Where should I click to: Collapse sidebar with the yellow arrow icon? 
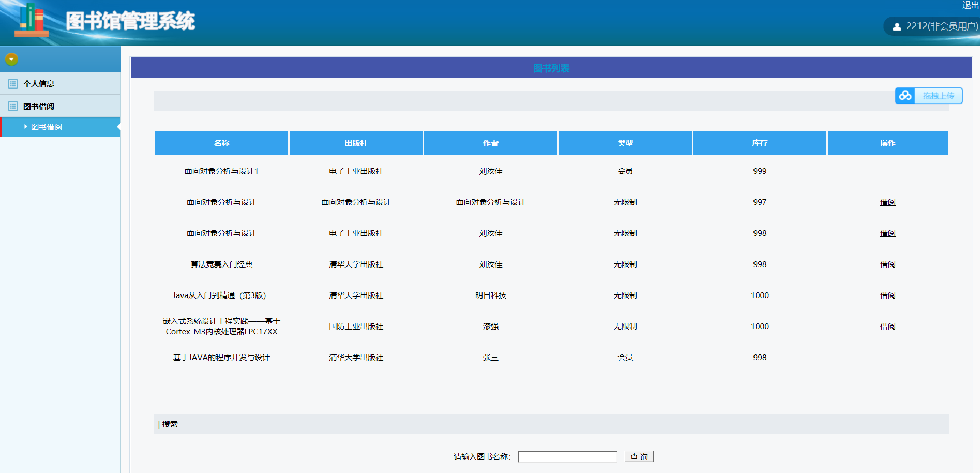(x=11, y=59)
